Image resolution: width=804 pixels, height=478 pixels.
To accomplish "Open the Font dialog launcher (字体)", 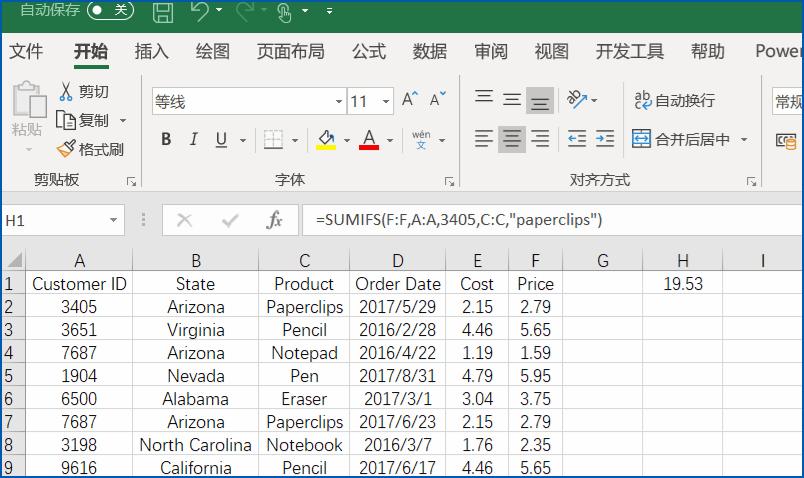I will (450, 182).
